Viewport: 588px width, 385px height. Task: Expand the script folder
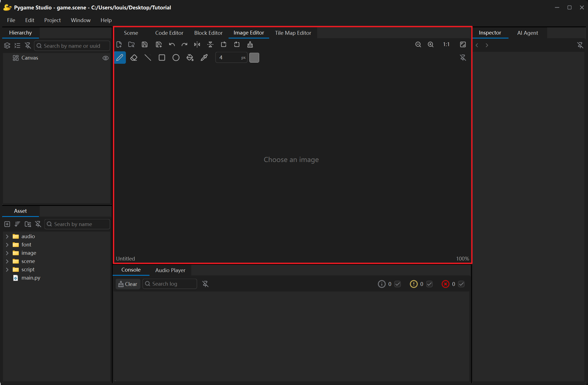[7, 270]
